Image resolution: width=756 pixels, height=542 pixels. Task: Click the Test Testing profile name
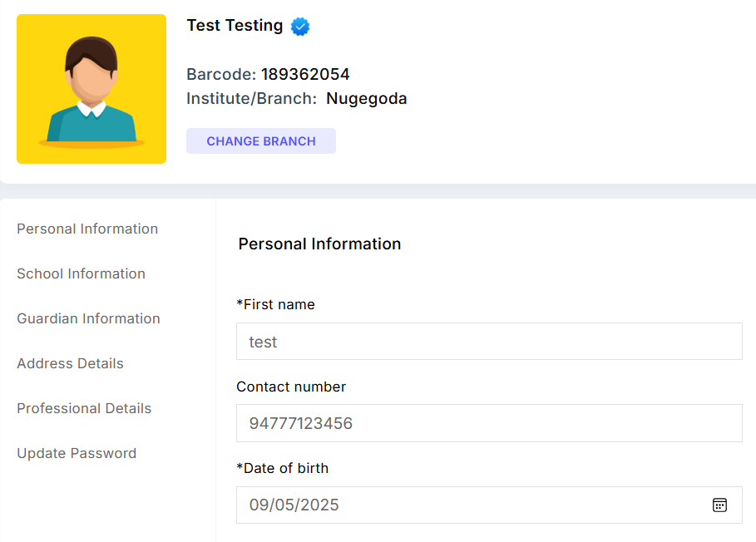pos(235,26)
